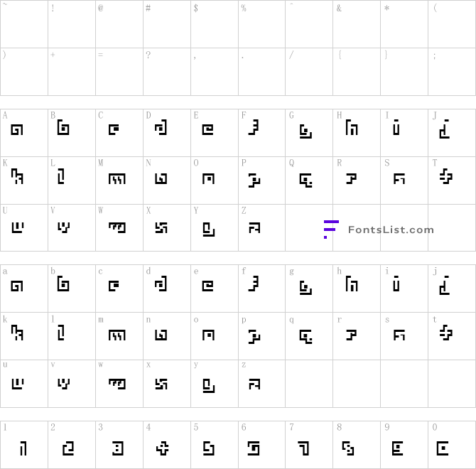Open the FontsList.com logo link
Image resolution: width=476 pixels, height=469 pixels.
pos(379,229)
